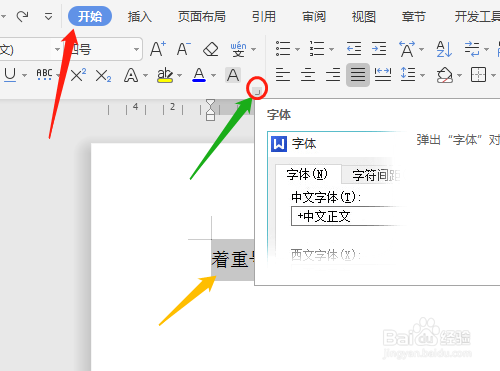Screen dimensions: 500x371
Task: Open the 插入 ribbon tab
Action: click(x=140, y=16)
